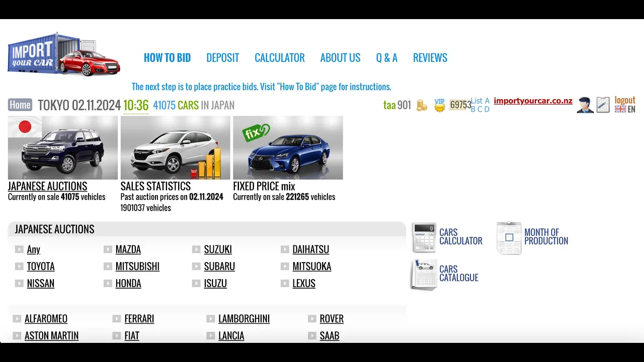
Task: Select the ISUZU make link
Action: (215, 284)
